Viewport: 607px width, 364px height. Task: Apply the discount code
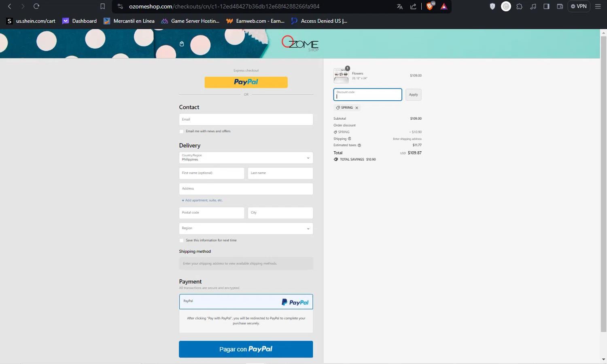pyautogui.click(x=413, y=95)
